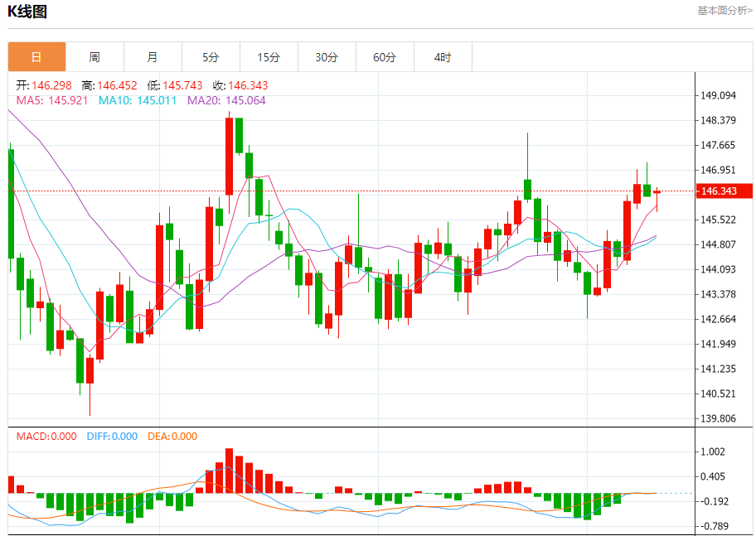Click the 149.094 price axis label
Screen dimensions: 756x536
click(x=718, y=95)
